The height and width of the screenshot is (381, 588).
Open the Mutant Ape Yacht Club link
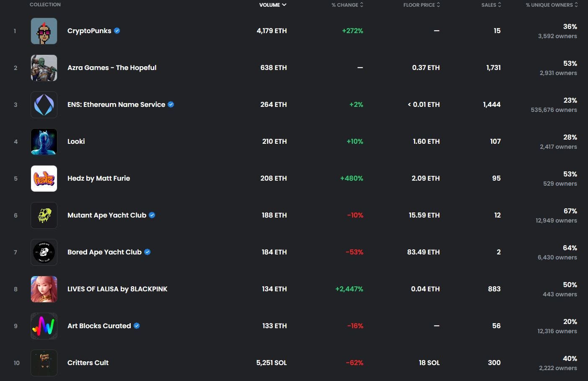[x=107, y=215]
